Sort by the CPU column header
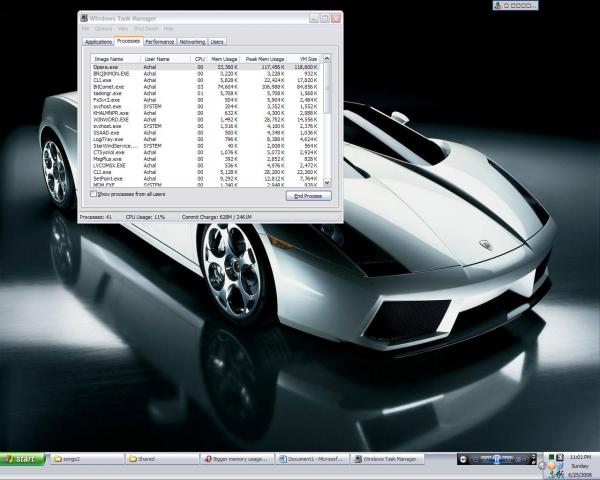 click(199, 59)
